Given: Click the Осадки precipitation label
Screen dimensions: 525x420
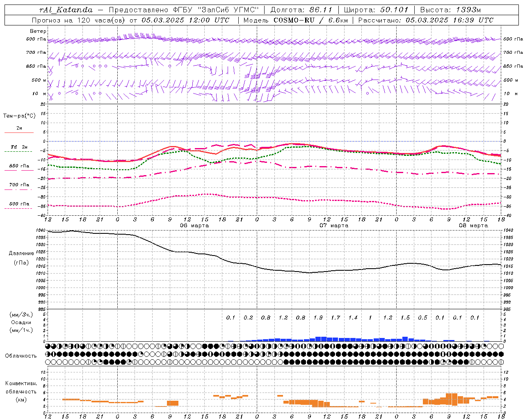Looking at the screenshot, I should coord(21,322).
